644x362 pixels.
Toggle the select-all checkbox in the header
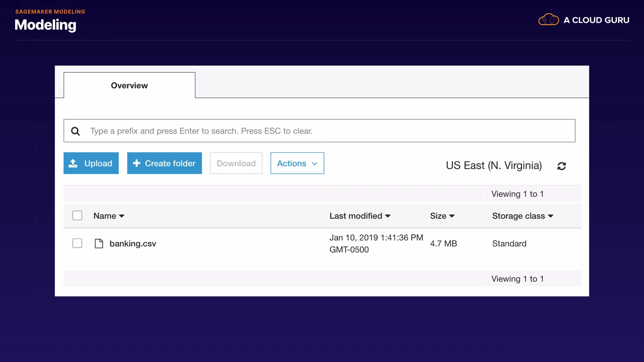point(77,216)
